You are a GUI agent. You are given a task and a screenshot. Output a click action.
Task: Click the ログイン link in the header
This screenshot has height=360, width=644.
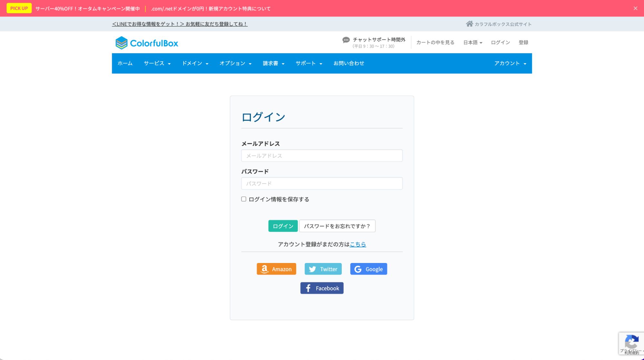(x=500, y=43)
